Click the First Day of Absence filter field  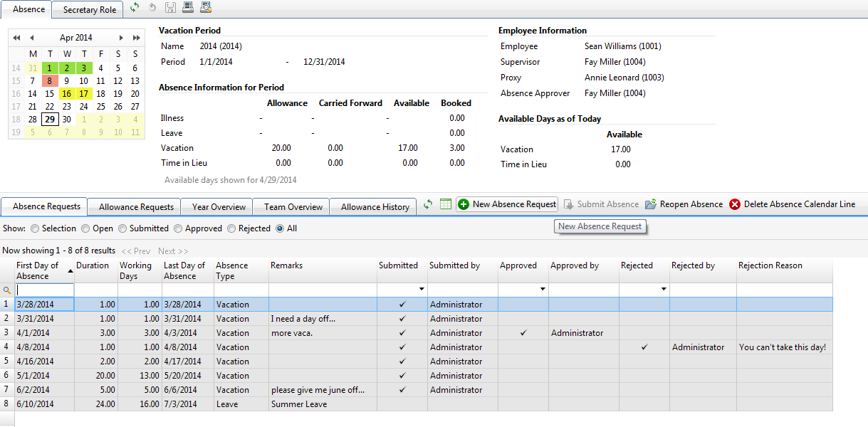[45, 290]
